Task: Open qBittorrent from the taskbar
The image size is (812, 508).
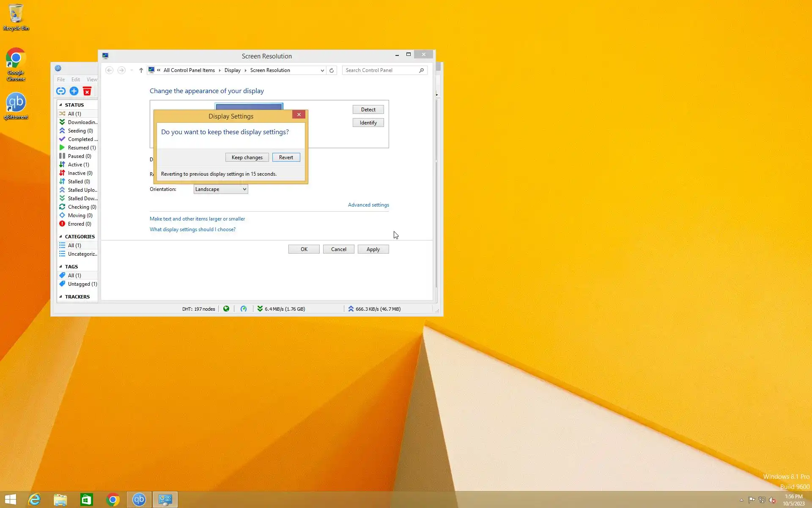Action: point(139,500)
